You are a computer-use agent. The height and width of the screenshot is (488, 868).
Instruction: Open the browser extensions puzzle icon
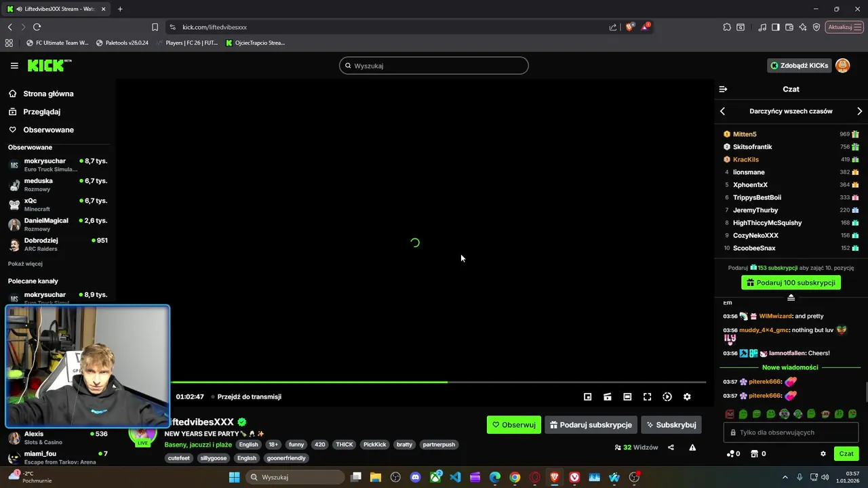click(727, 27)
